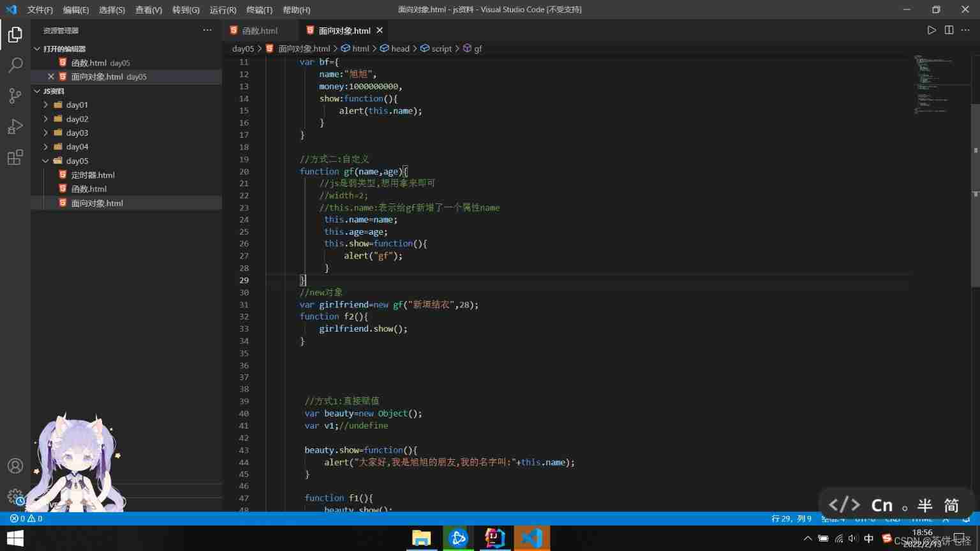This screenshot has width=980, height=551.
Task: Click the Sogou input method tray icon
Action: [886, 538]
